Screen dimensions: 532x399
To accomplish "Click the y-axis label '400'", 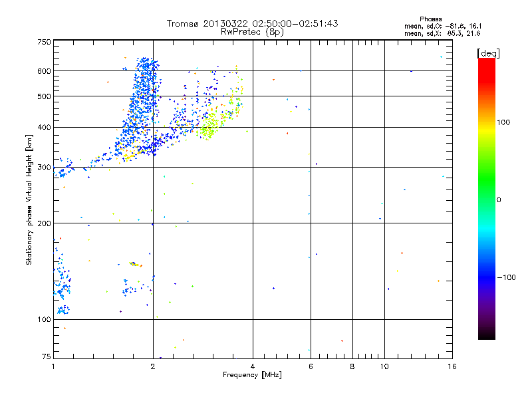I will tap(44, 127).
